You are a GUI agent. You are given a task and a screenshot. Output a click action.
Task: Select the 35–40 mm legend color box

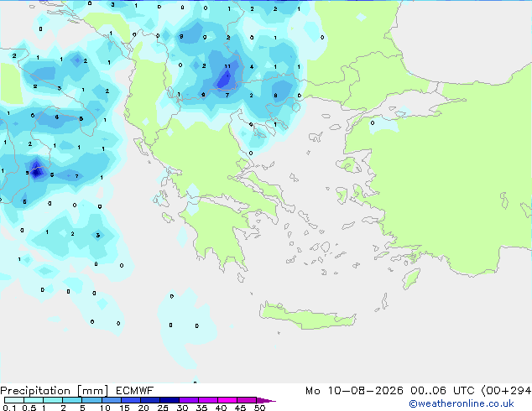tap(208, 400)
